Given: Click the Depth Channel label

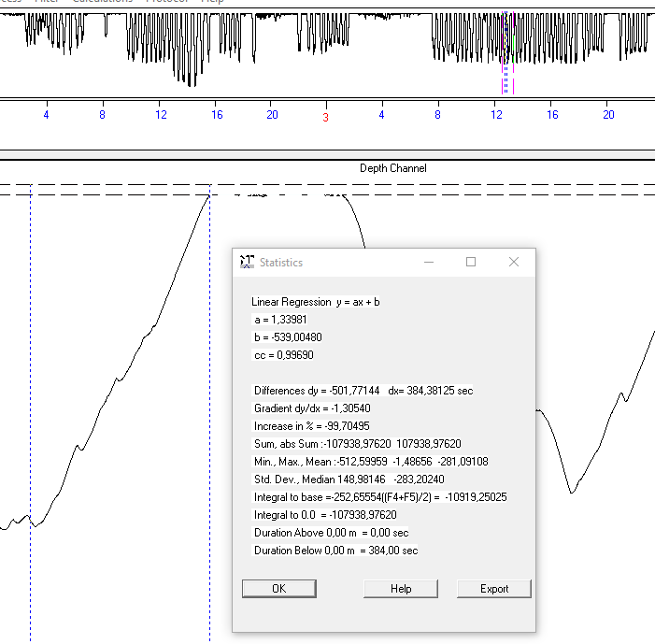Looking at the screenshot, I should [x=392, y=168].
